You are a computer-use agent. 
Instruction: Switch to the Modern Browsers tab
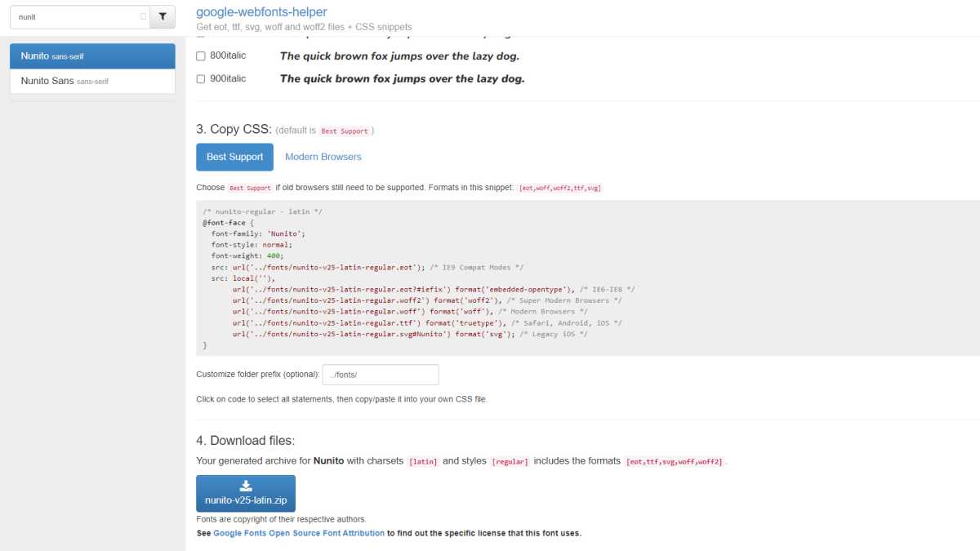click(323, 157)
